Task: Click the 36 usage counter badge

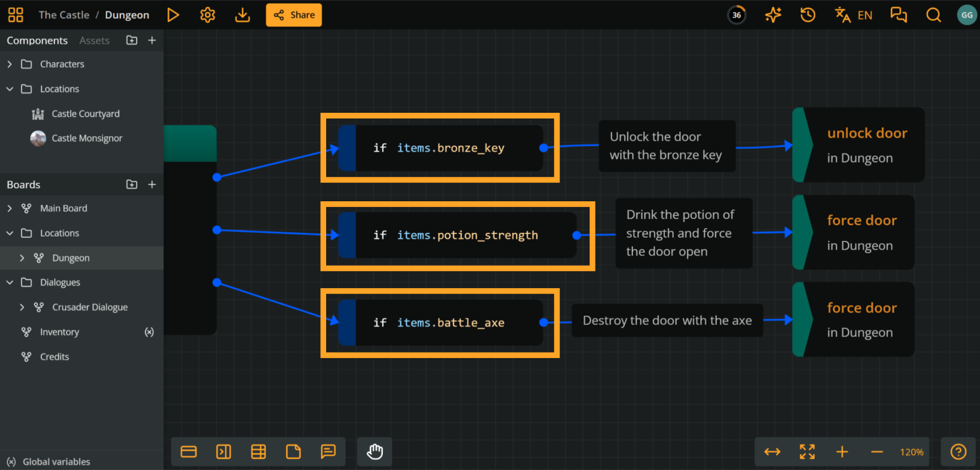Action: coord(737,15)
